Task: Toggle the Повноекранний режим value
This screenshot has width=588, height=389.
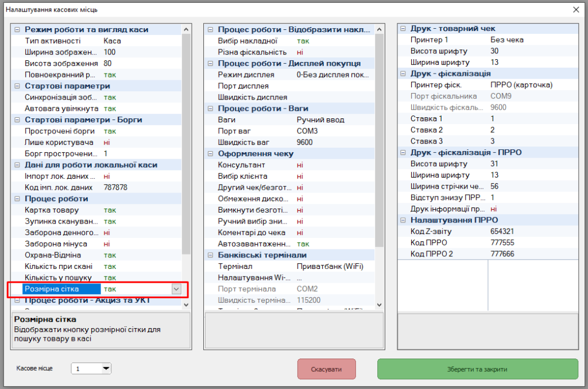Action: [110, 75]
